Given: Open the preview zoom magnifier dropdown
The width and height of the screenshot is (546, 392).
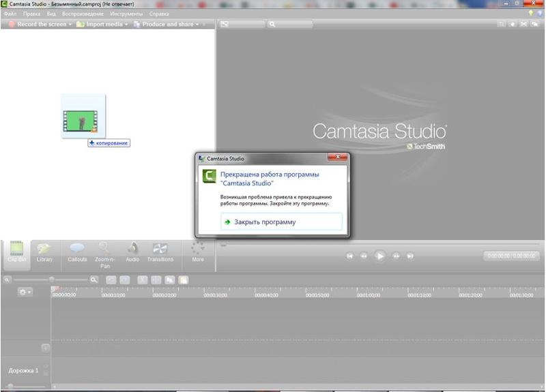Looking at the screenshot, I should [290, 25].
